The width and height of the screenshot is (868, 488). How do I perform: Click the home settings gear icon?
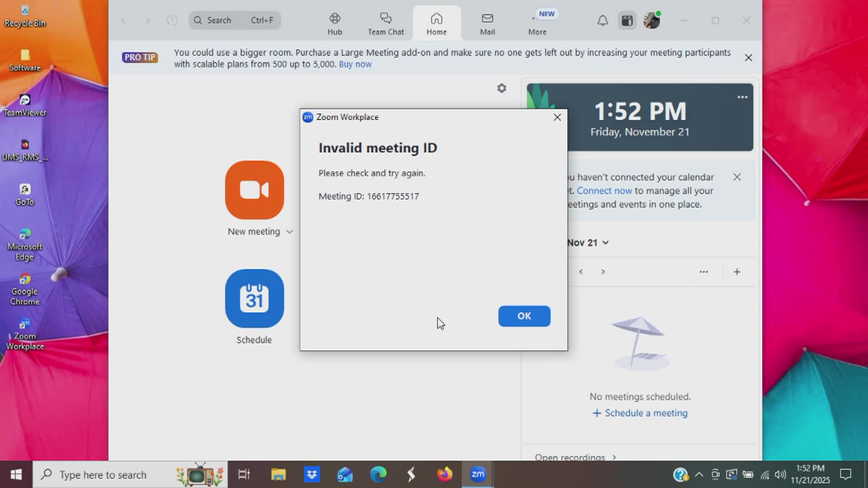point(502,88)
